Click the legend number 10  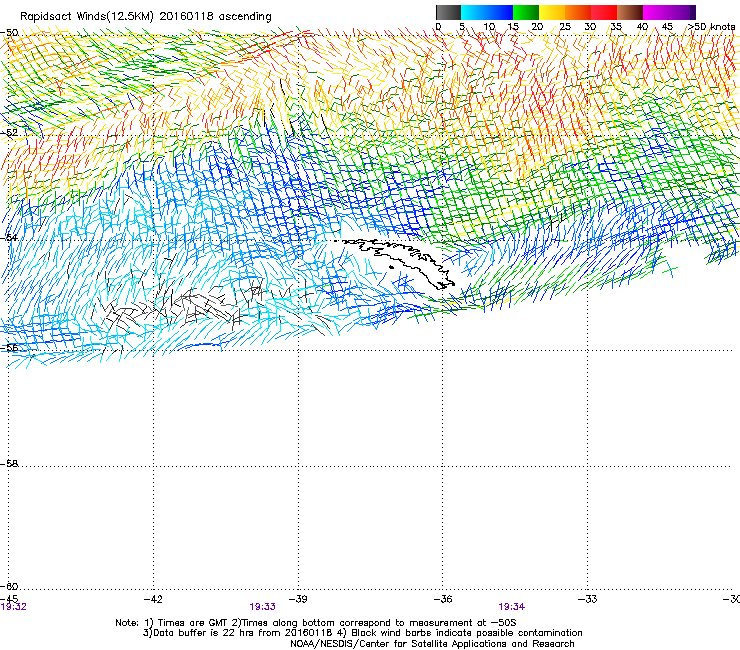tap(489, 27)
